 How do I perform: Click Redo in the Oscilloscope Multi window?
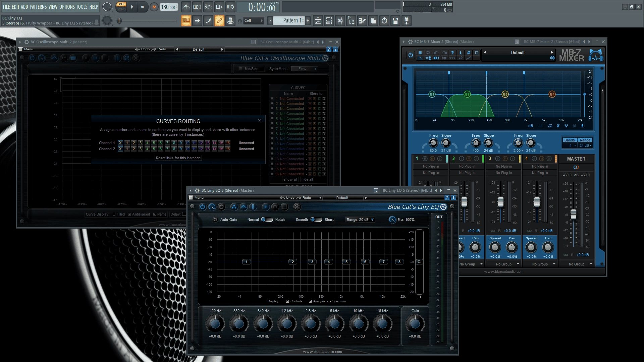pos(159,49)
